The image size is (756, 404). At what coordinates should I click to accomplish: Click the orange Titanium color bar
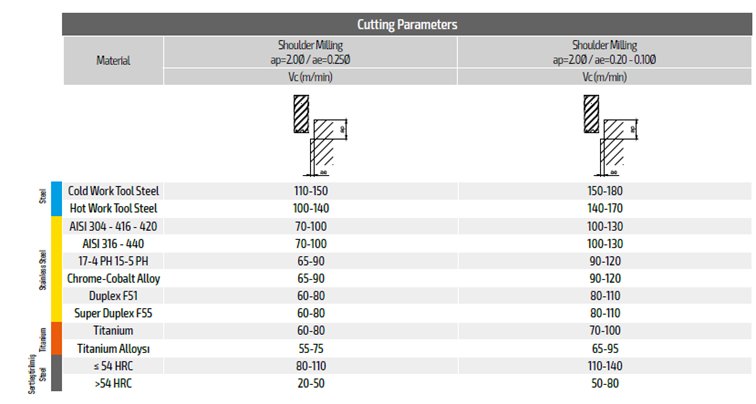[58, 339]
